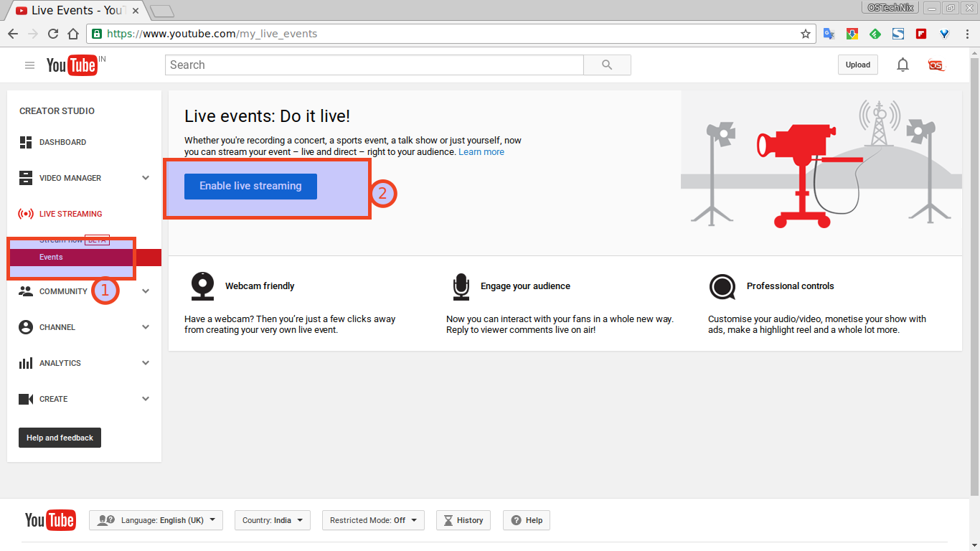Click the Upload button
The height and width of the screenshot is (551, 980).
tap(857, 65)
